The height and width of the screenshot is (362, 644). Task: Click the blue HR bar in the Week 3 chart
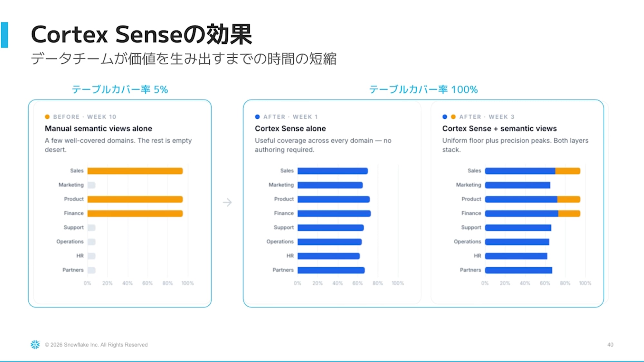[x=516, y=256]
